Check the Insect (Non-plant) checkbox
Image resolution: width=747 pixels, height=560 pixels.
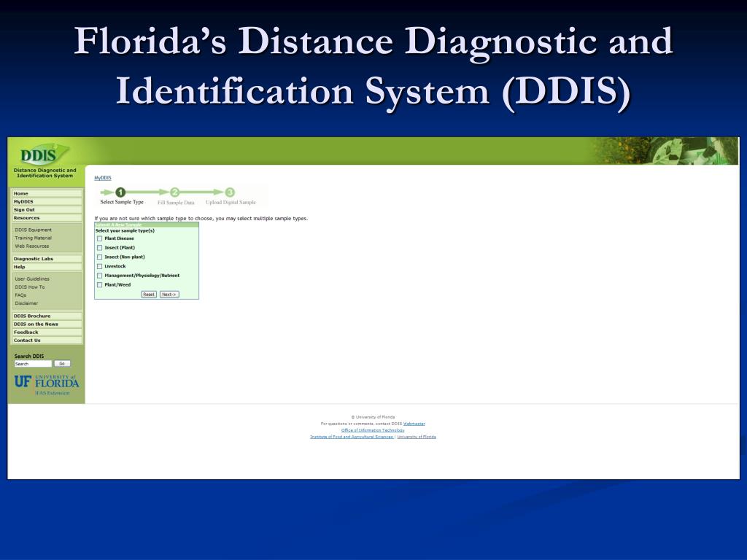99,257
